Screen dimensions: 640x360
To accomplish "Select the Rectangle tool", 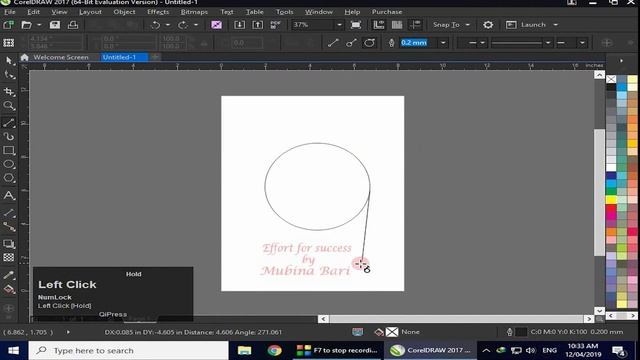I will (9, 150).
